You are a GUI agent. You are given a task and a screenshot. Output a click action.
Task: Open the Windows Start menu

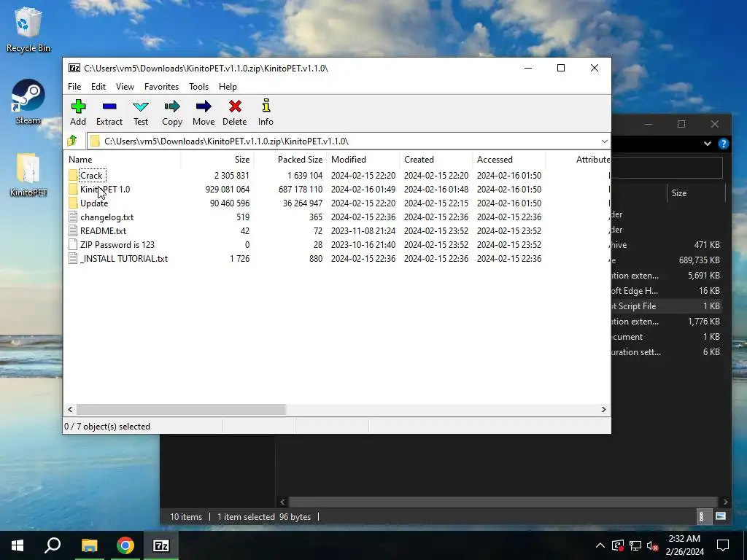18,545
